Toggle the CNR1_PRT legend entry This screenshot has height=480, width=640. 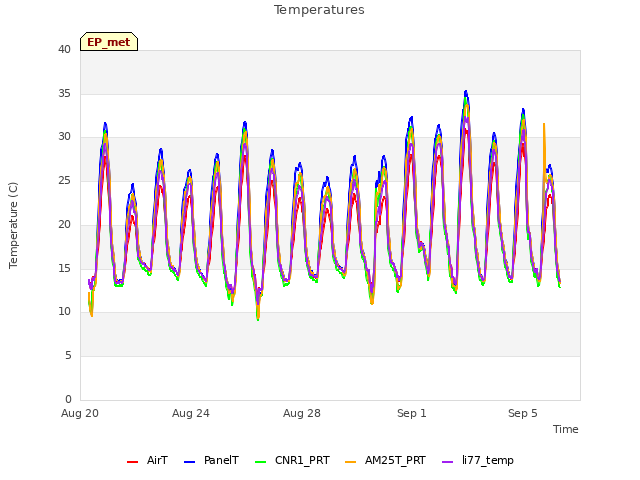[x=292, y=461]
